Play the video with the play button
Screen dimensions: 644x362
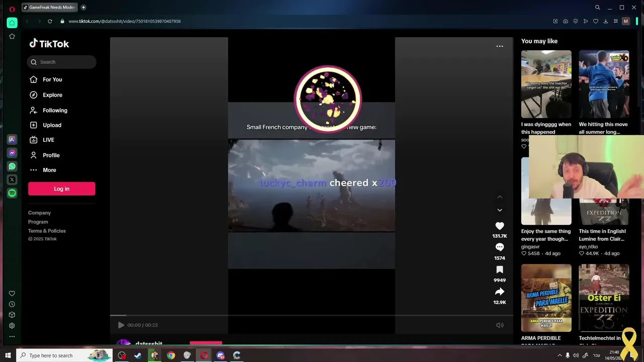click(121, 325)
